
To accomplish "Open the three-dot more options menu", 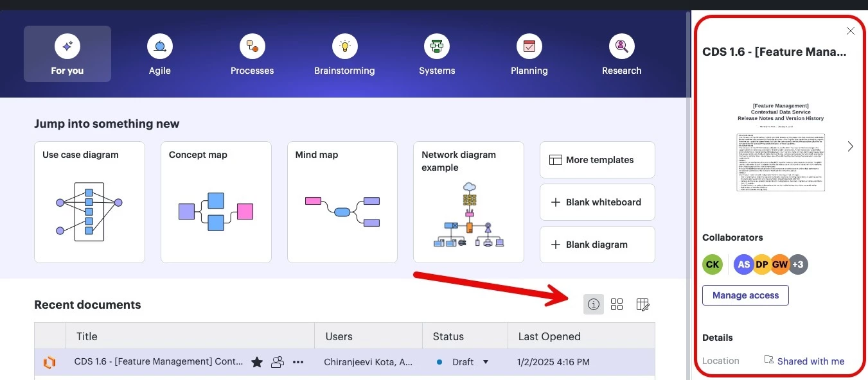I will [x=298, y=362].
